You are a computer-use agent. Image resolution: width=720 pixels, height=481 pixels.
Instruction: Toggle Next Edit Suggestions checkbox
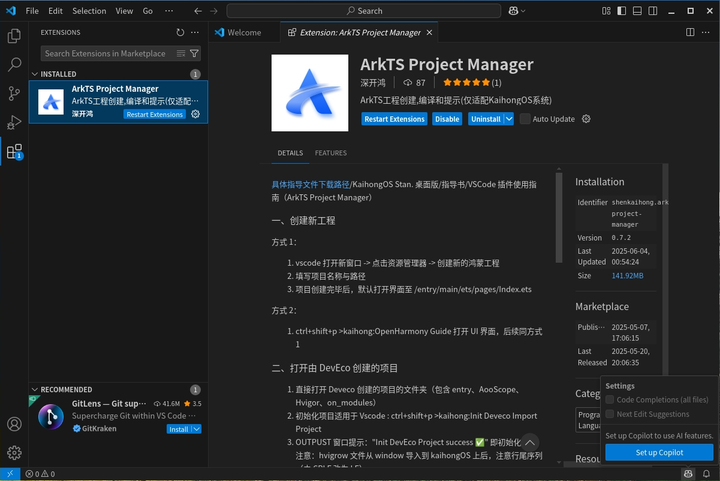610,414
